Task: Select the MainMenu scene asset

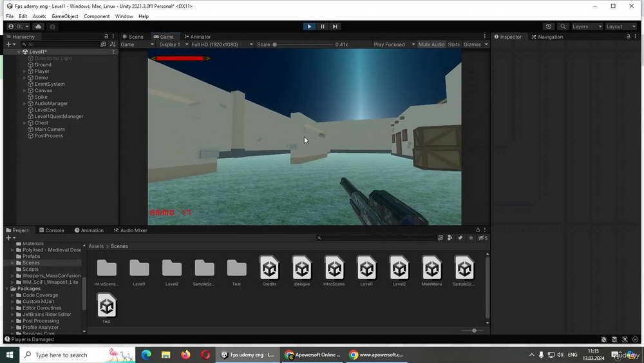Action: (x=431, y=271)
